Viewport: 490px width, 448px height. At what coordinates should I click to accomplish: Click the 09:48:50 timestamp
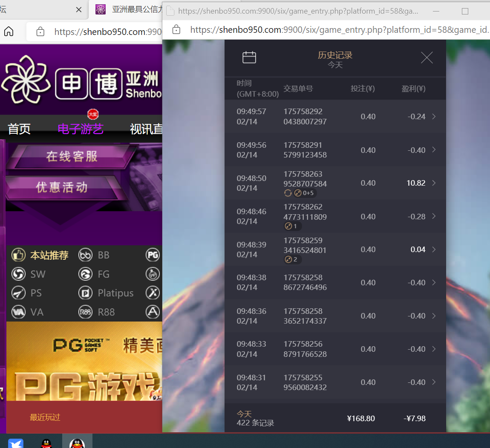251,178
